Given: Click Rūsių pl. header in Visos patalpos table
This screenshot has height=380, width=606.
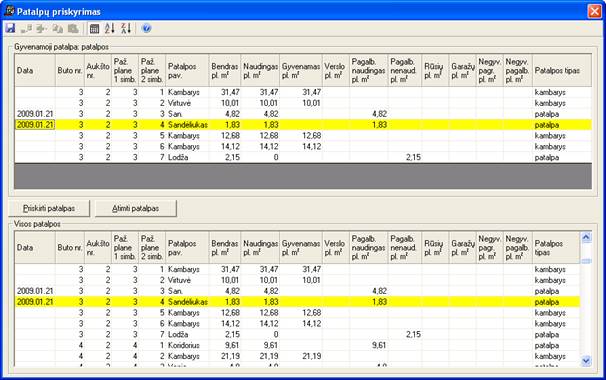Looking at the screenshot, I should 435,248.
